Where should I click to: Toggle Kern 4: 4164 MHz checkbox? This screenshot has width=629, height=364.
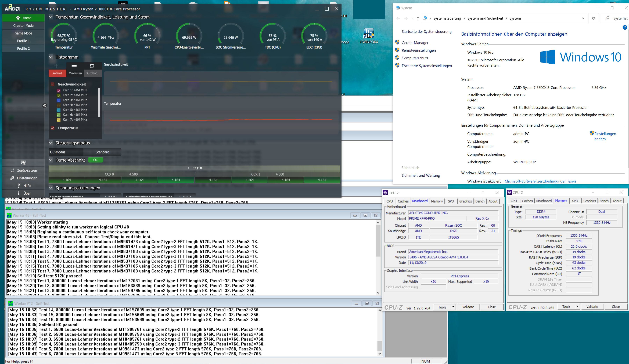[x=59, y=105]
